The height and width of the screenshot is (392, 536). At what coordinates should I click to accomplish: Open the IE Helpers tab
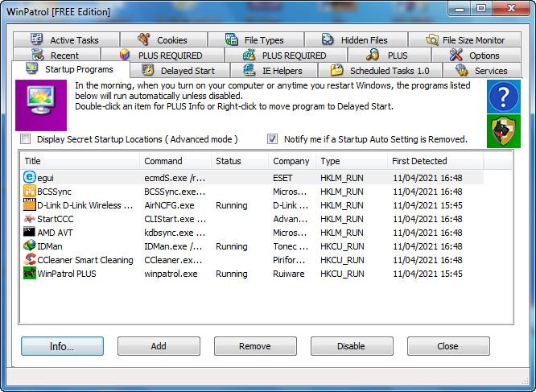[274, 70]
